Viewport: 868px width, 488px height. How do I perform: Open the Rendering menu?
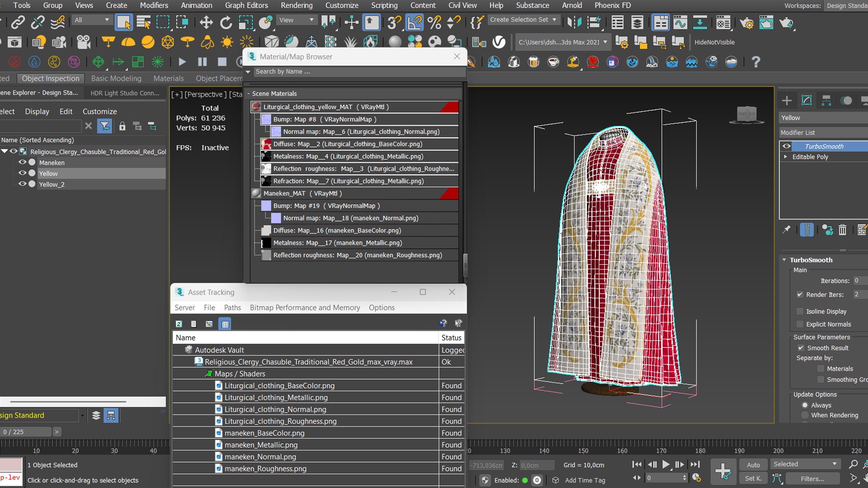click(297, 5)
